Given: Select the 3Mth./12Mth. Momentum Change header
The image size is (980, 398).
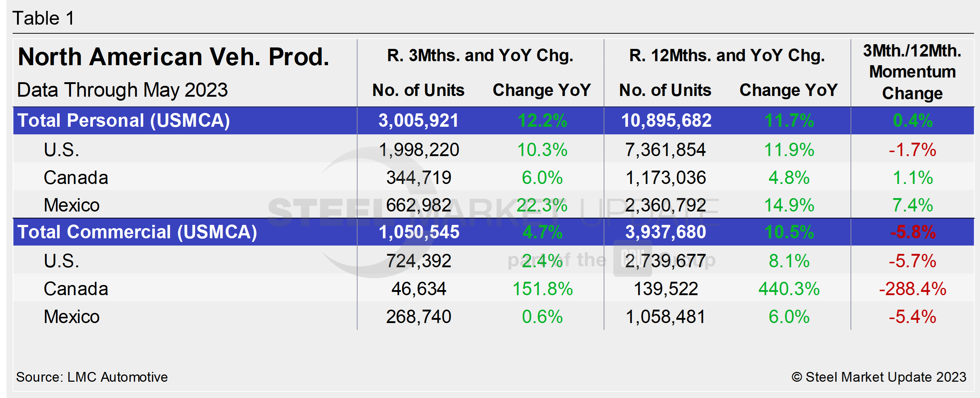Looking at the screenshot, I should (x=912, y=72).
